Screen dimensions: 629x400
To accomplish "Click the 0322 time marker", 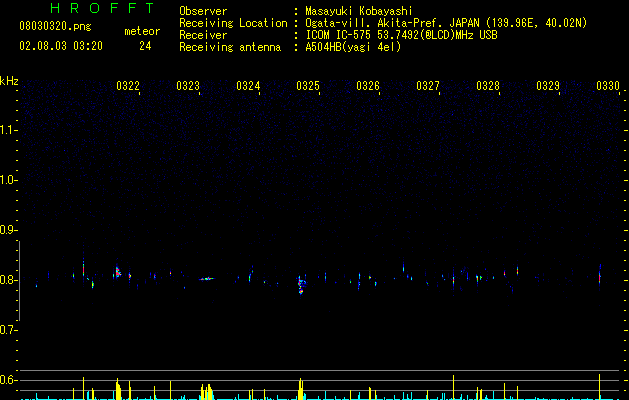I will tap(128, 86).
